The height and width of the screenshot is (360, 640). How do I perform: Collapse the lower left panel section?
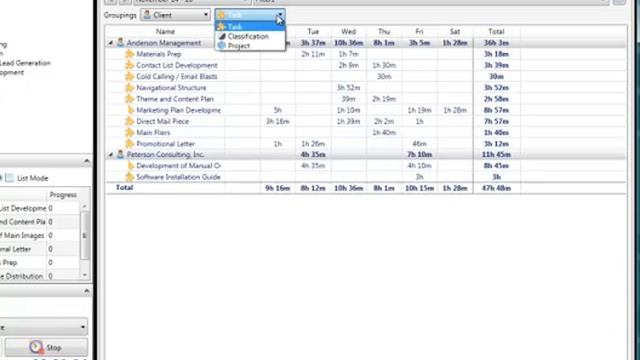pos(87,291)
